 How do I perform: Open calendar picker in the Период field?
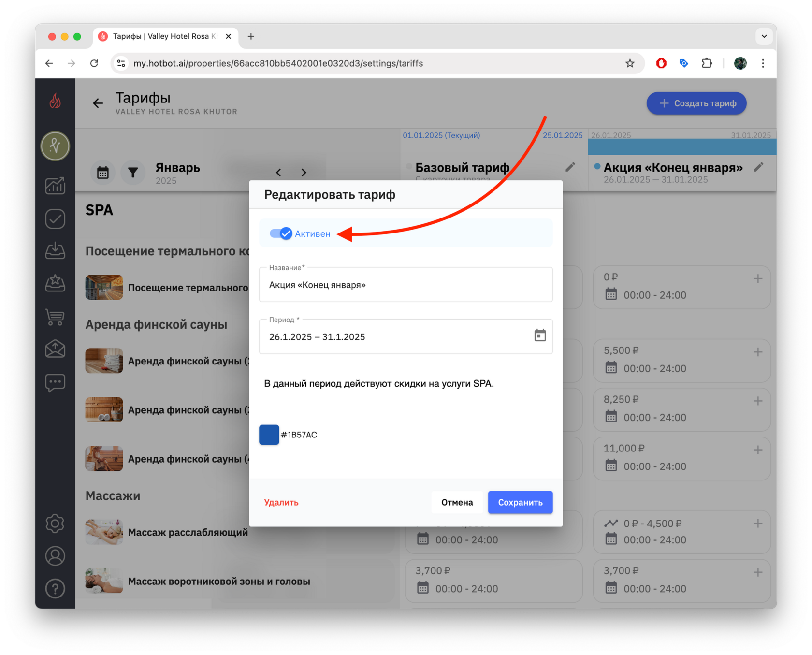pos(540,335)
